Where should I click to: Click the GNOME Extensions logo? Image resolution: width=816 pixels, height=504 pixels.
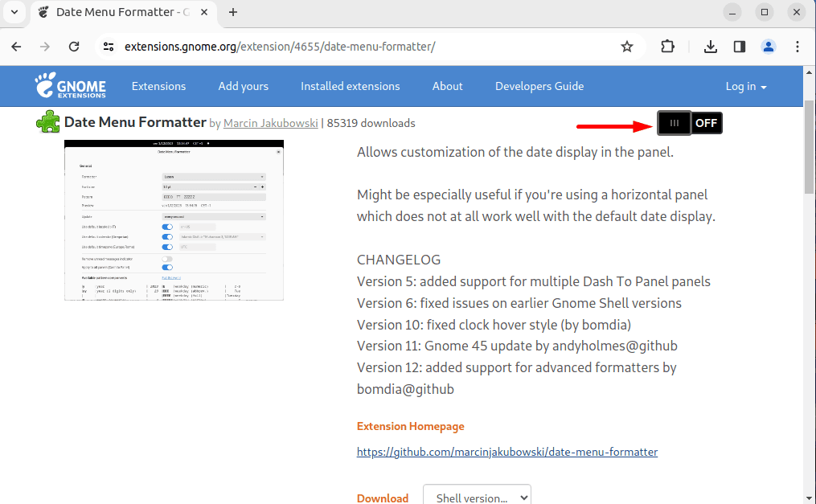tap(70, 86)
